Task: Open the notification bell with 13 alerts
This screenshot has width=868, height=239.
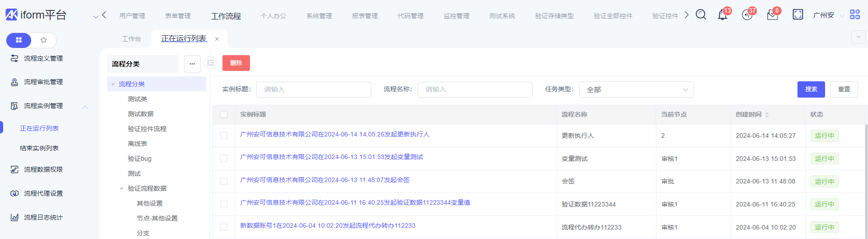Action: click(x=722, y=15)
